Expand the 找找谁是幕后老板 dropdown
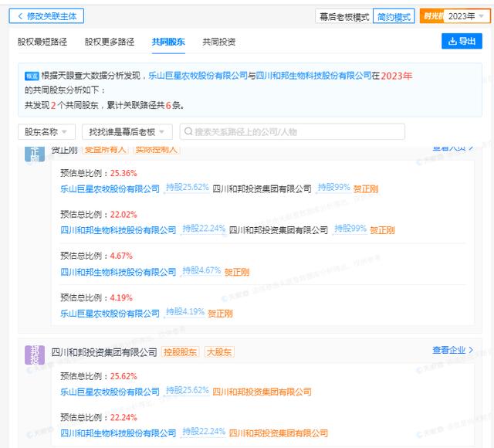494x448 pixels. tap(127, 132)
